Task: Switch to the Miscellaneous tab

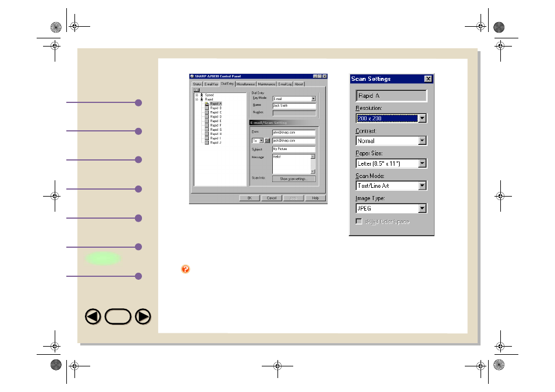Action: 246,84
